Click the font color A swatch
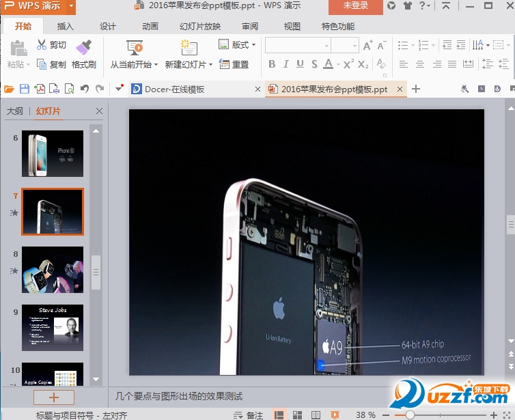The width and height of the screenshot is (515, 420). tap(328, 64)
